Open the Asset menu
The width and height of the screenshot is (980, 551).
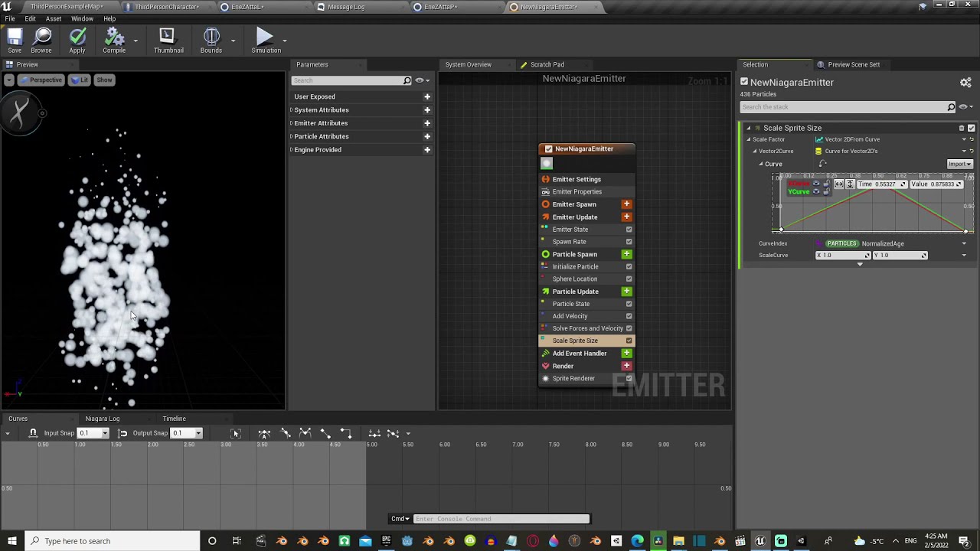coord(54,18)
